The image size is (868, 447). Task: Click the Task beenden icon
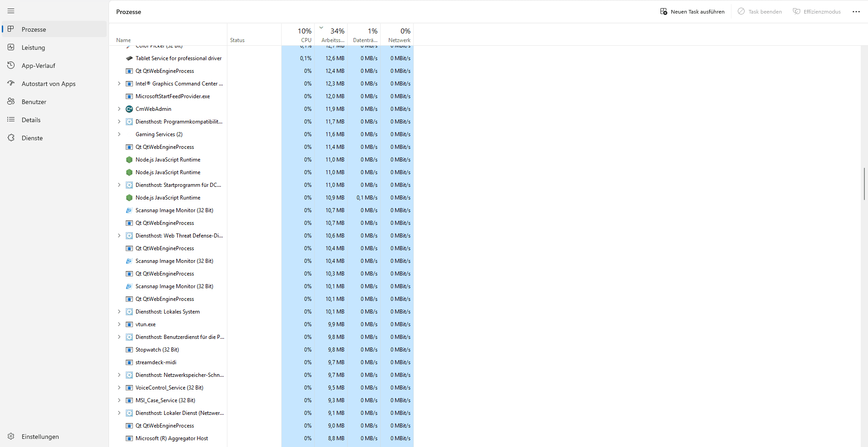point(741,11)
